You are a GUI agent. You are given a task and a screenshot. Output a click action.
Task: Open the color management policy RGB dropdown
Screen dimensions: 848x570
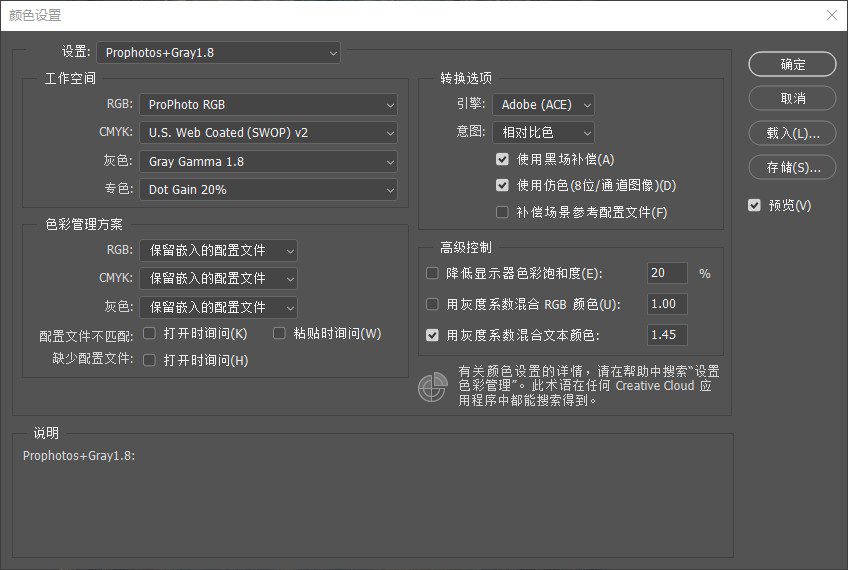(218, 250)
